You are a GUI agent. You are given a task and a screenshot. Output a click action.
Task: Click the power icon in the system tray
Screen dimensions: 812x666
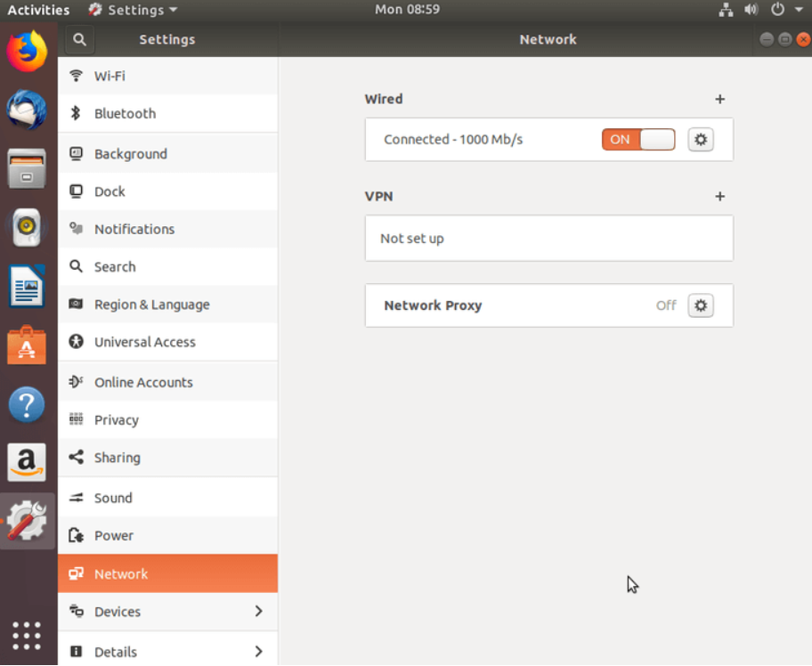coord(777,10)
